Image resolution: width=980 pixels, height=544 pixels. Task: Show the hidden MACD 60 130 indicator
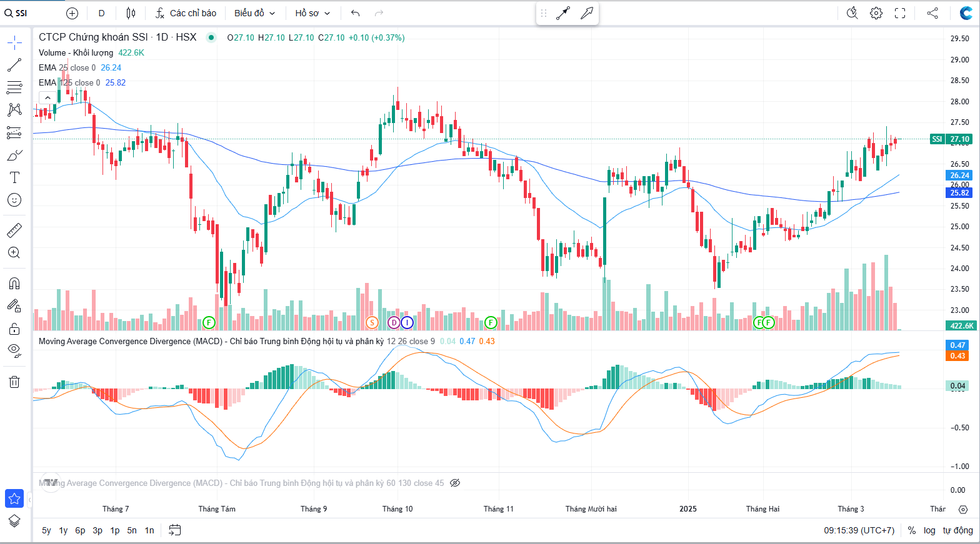(455, 483)
